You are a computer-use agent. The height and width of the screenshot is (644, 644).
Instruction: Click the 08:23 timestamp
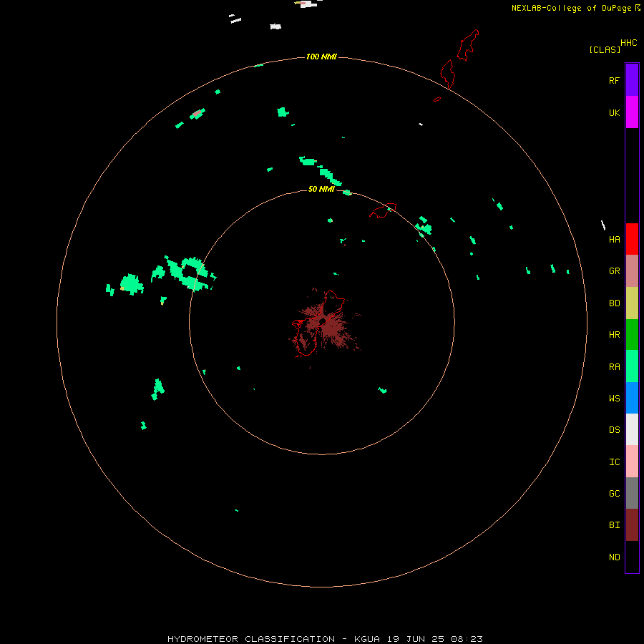click(x=467, y=639)
